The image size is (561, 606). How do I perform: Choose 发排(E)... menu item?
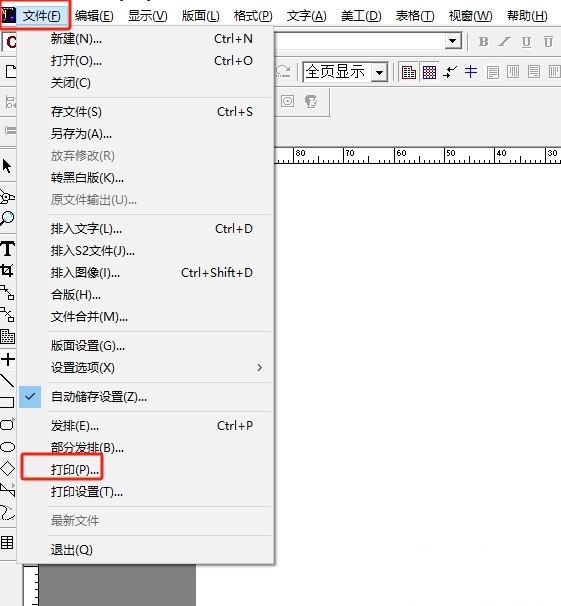click(147, 426)
